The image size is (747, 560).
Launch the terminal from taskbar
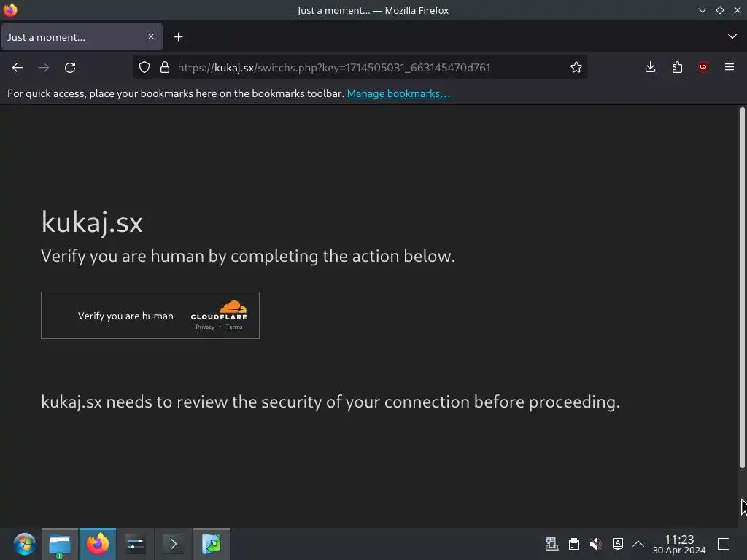(174, 544)
